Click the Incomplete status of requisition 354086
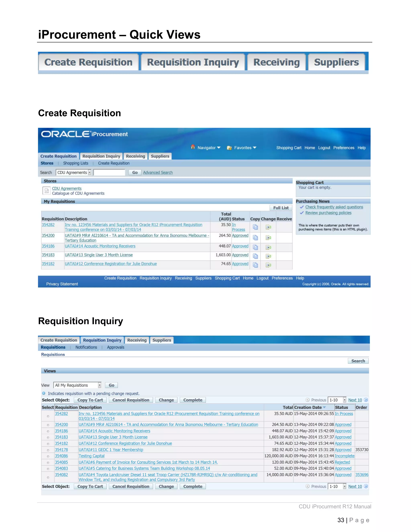 pyautogui.click(x=345, y=456)
